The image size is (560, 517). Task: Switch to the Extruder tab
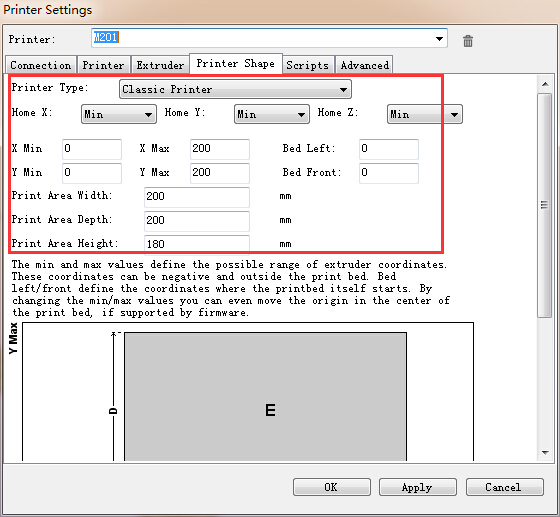[160, 65]
